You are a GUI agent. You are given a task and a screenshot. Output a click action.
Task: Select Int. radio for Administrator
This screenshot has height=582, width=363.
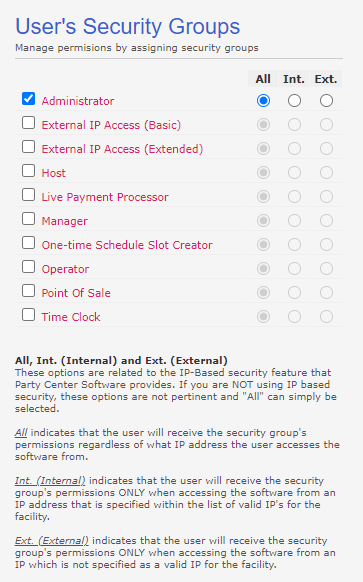pos(294,101)
